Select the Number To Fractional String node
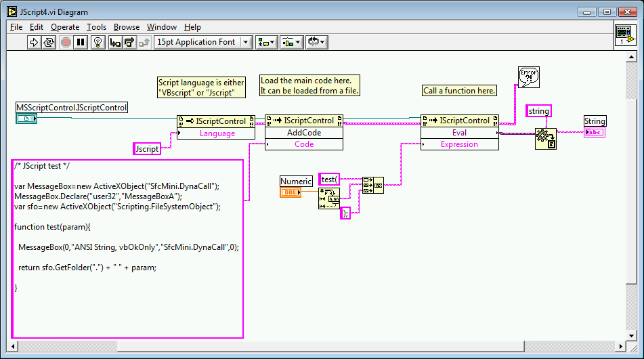644x359 pixels. tap(329, 199)
